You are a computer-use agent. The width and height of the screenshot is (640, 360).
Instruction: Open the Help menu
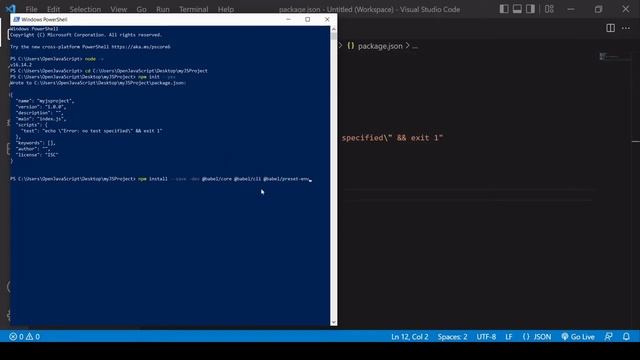226,9
